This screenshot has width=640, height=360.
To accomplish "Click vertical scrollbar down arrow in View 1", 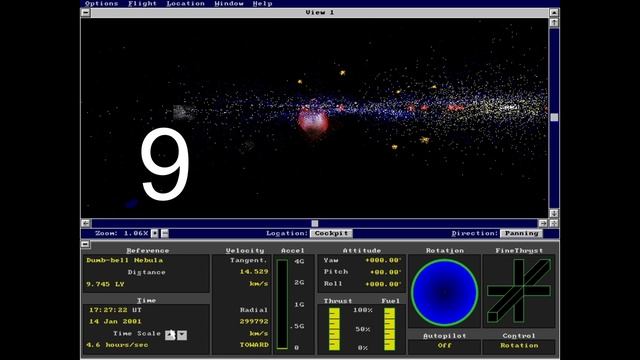I will (554, 213).
